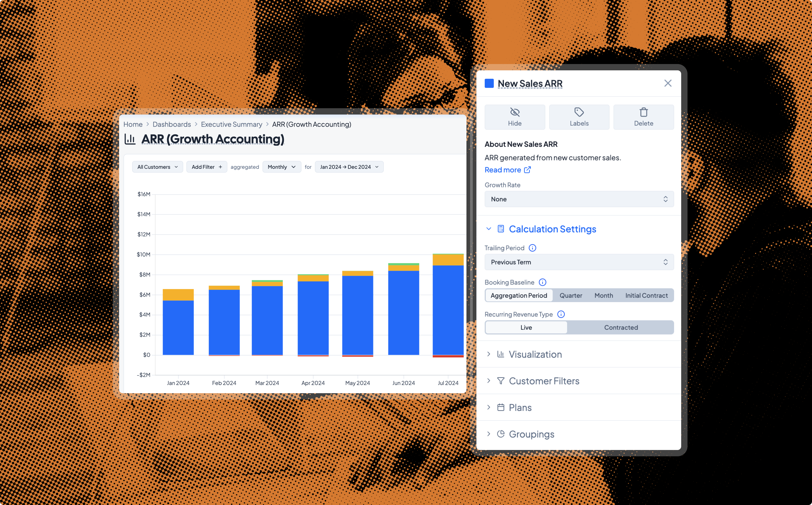Click the Recurring Revenue Type info icon
Viewport: 812px width, 505px height.
point(561,314)
